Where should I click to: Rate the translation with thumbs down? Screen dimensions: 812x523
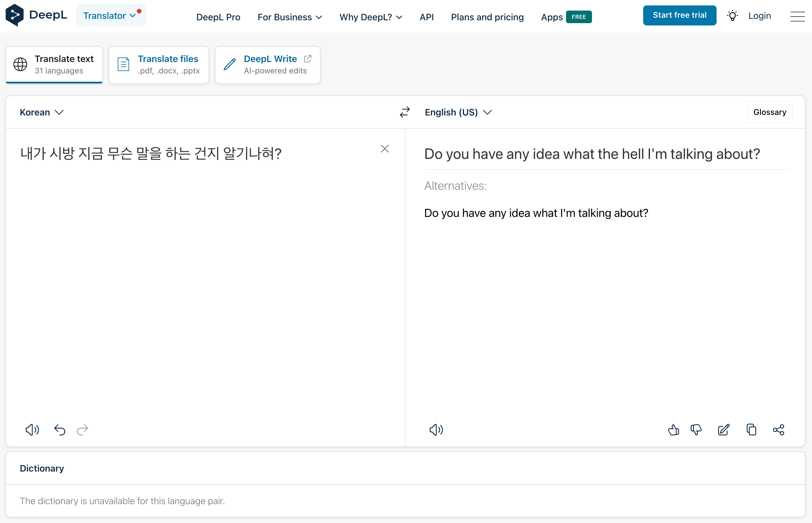(x=696, y=430)
